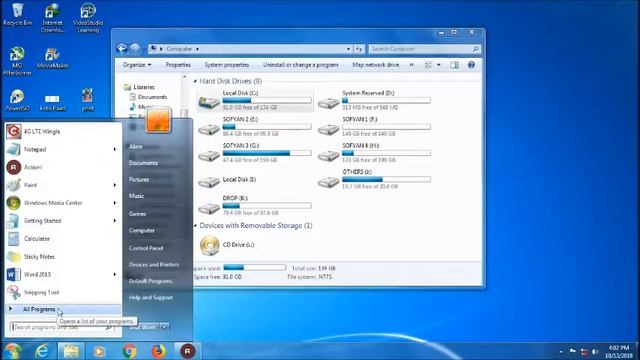Click Windows Explorer taskbar icon
This screenshot has width=640, height=360.
(x=71, y=351)
